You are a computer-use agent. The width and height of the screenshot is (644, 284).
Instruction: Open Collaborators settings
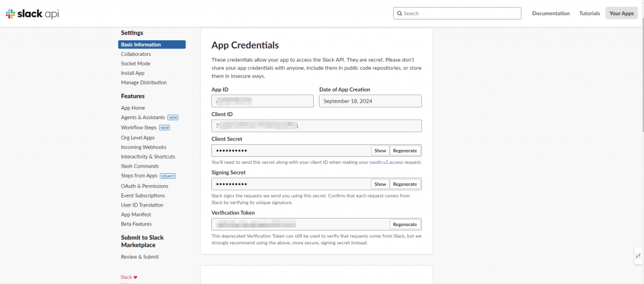[x=136, y=54]
